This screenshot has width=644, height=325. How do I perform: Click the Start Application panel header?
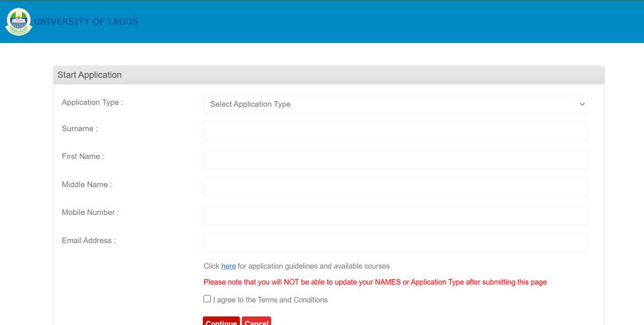pos(328,75)
